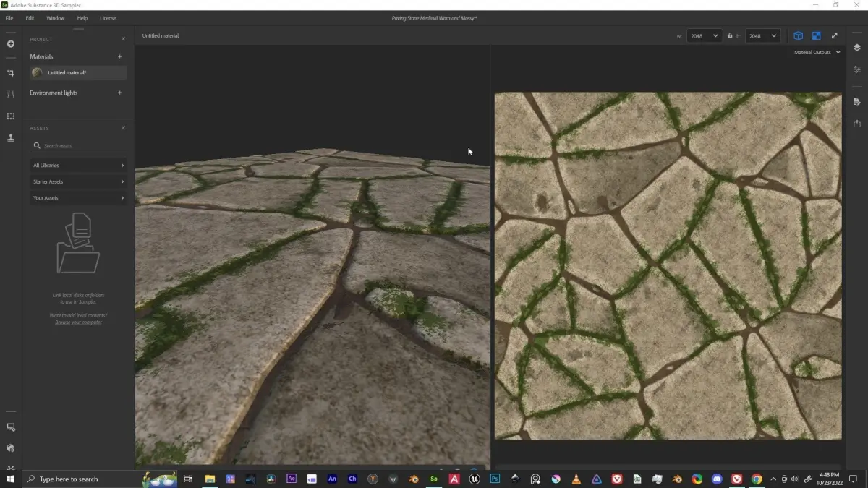Toggle the 2D view checkerboard button
This screenshot has height=488, width=868.
click(x=816, y=35)
